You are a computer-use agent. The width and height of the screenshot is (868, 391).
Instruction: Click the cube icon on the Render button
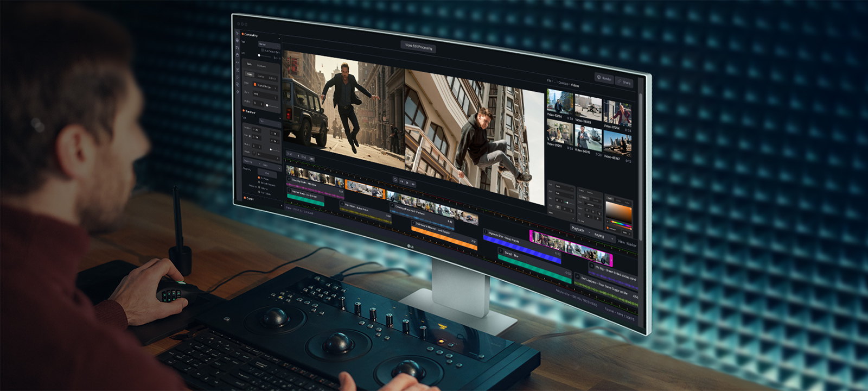point(599,78)
